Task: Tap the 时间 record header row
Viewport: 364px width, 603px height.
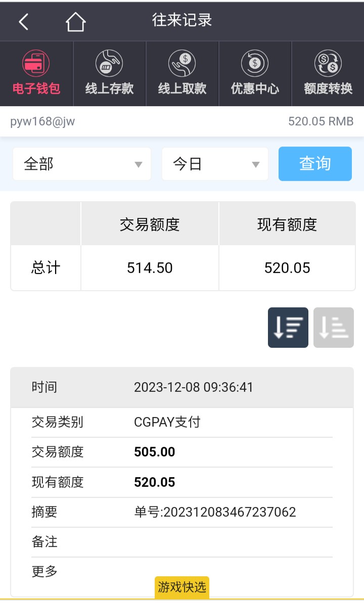Action: coord(182,387)
